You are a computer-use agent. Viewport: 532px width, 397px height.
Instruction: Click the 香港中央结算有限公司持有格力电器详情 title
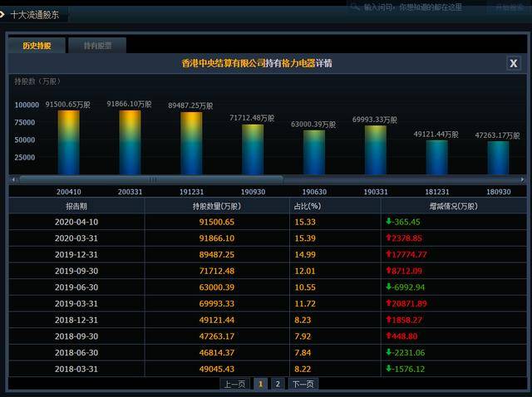point(257,63)
